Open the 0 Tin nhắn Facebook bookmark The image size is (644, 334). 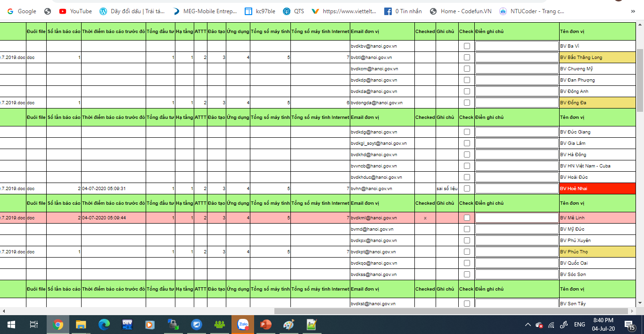[x=403, y=11]
